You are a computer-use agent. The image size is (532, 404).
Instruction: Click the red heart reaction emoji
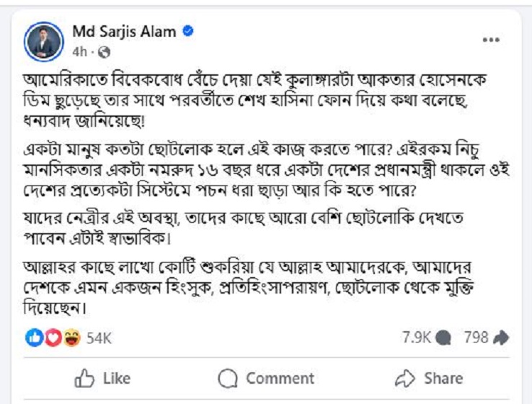click(x=53, y=338)
